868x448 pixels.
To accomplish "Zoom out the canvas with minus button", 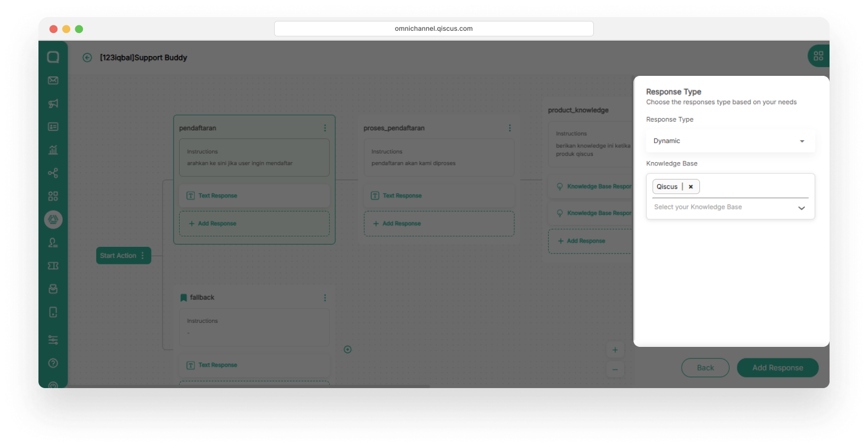I will (x=615, y=369).
